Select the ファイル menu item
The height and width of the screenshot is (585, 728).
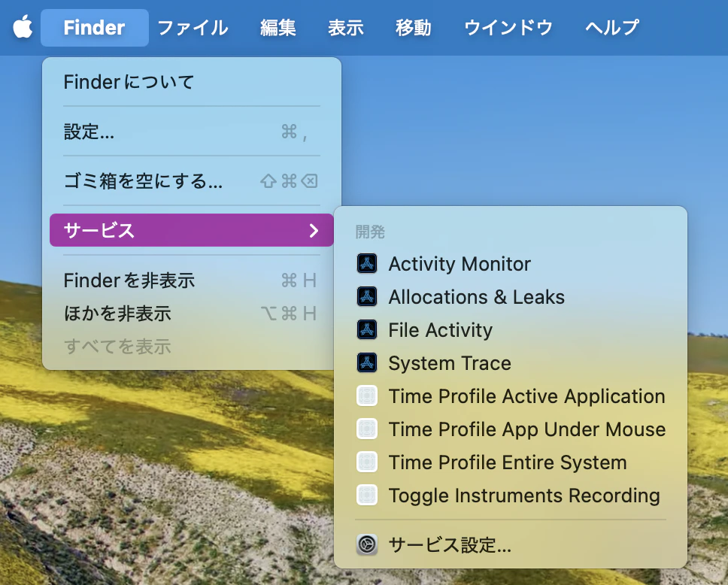tap(193, 27)
